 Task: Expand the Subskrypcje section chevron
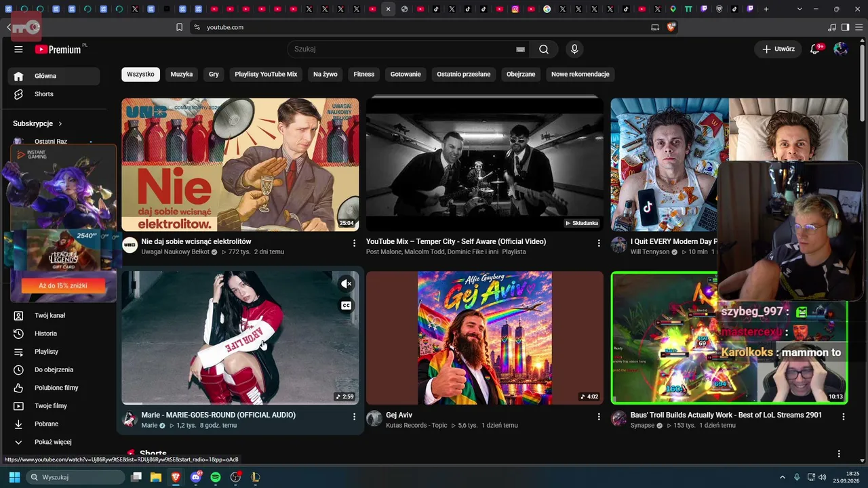click(x=60, y=123)
